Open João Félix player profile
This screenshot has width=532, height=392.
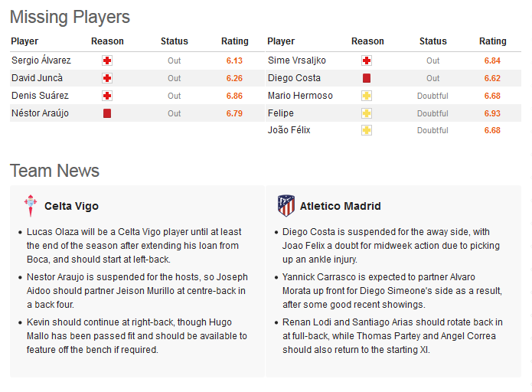click(x=289, y=130)
